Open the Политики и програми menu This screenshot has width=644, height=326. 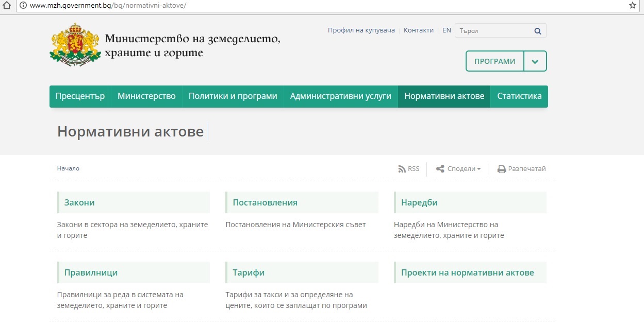[x=233, y=96]
